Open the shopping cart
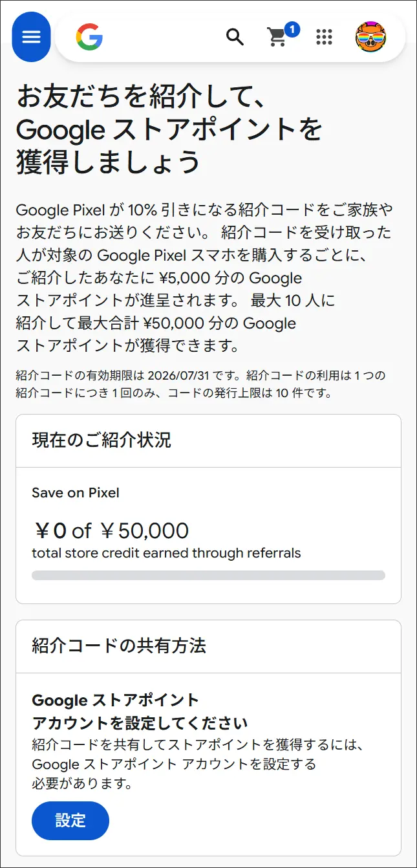Screen dimensions: 417x868 277,38
